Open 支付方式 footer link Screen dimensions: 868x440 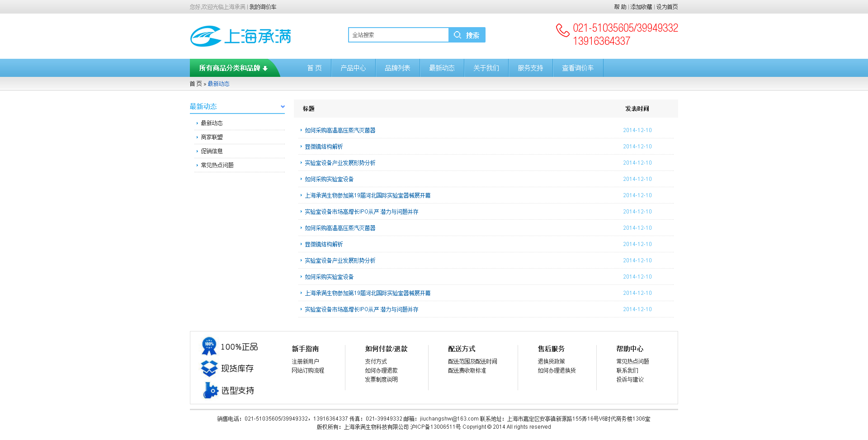click(x=376, y=361)
